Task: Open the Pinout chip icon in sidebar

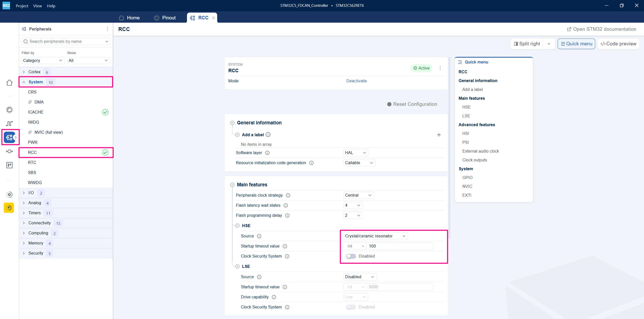Action: click(9, 110)
